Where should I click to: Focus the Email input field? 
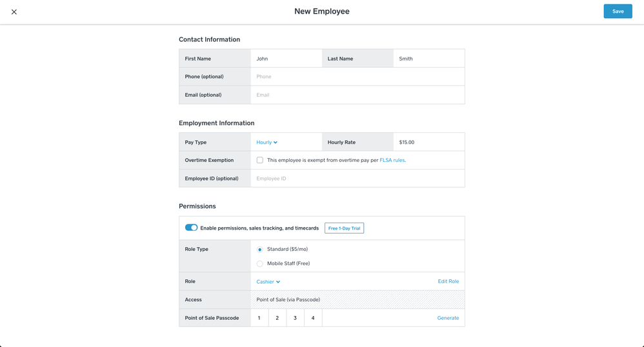(x=357, y=95)
